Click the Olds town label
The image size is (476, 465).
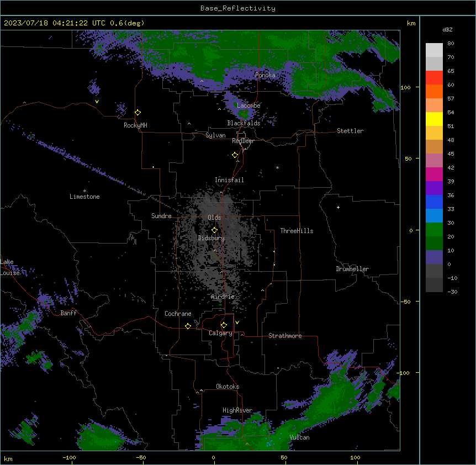(214, 218)
